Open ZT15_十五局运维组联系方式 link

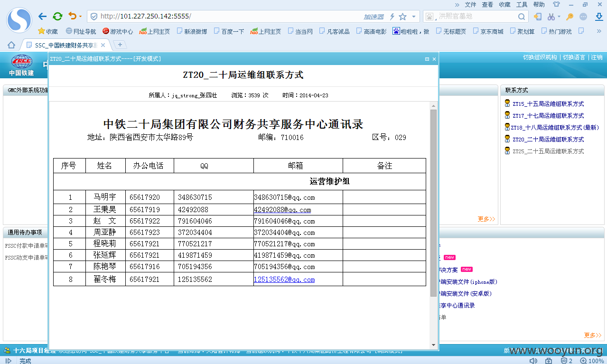(x=548, y=104)
